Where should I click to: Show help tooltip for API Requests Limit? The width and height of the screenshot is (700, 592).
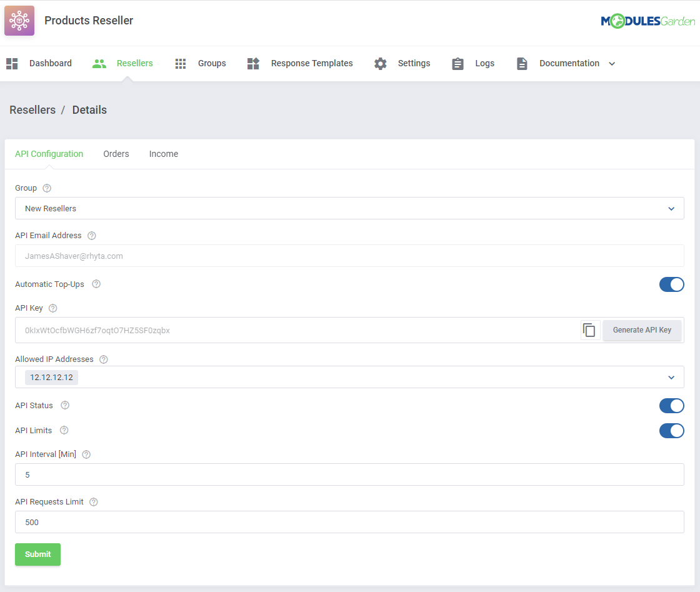[94, 502]
